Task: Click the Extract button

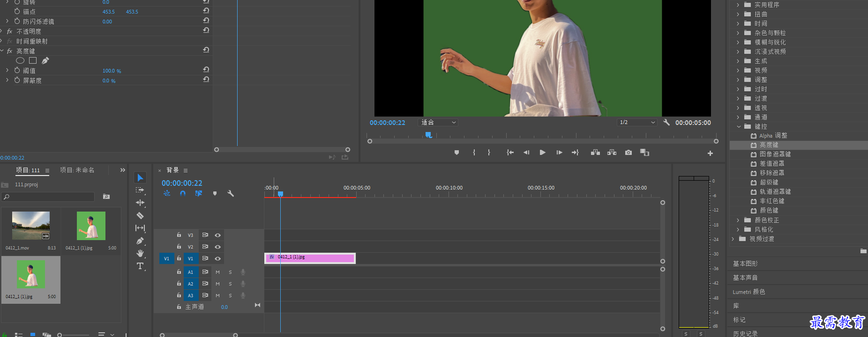Action: (x=612, y=153)
